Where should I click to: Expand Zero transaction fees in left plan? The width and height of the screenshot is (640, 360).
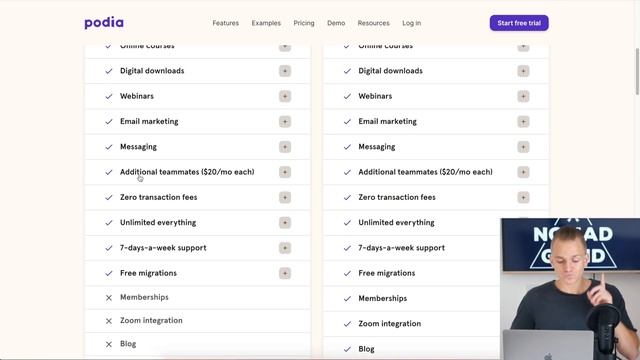(x=285, y=198)
